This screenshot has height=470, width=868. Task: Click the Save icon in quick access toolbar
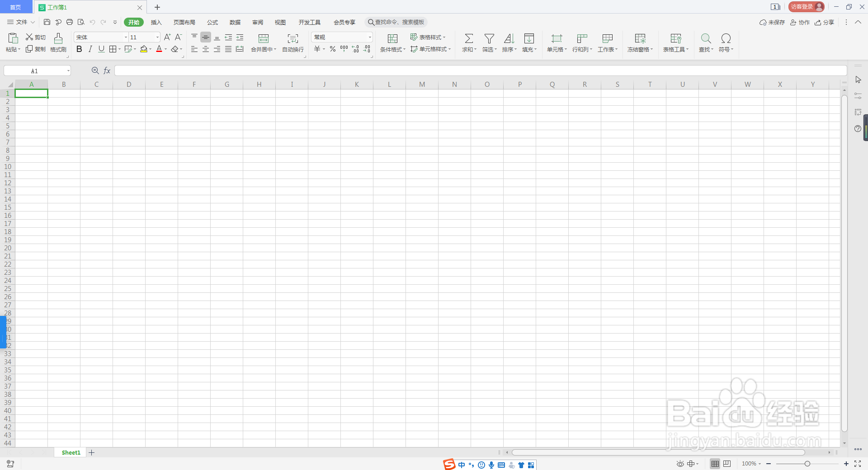tap(47, 22)
